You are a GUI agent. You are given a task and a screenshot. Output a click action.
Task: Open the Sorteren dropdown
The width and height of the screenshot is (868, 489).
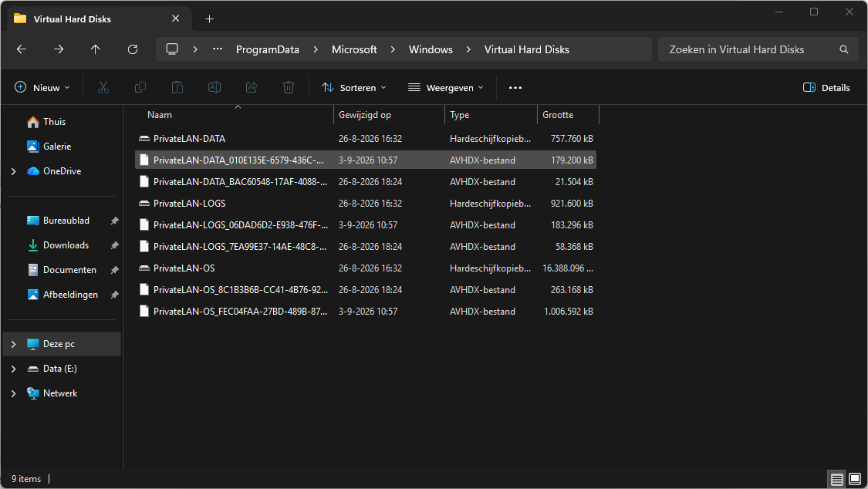coord(354,87)
